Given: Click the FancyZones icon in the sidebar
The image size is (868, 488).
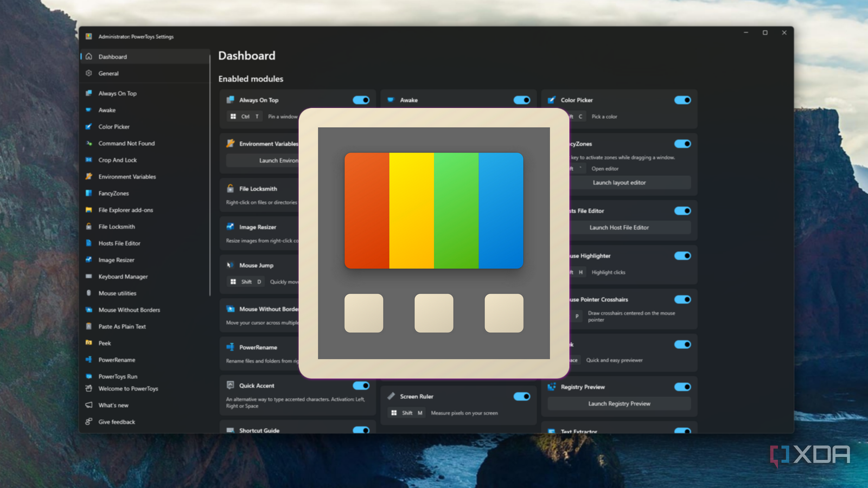Looking at the screenshot, I should coord(89,193).
